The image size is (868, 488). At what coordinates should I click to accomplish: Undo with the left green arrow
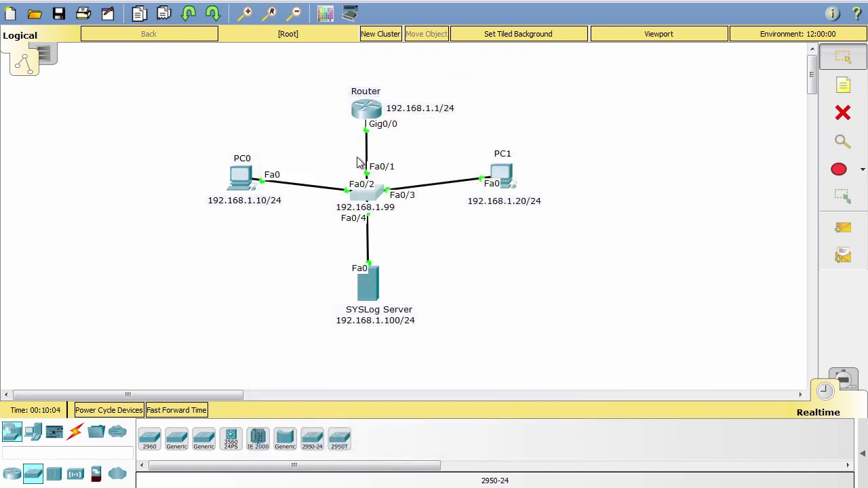pos(189,14)
